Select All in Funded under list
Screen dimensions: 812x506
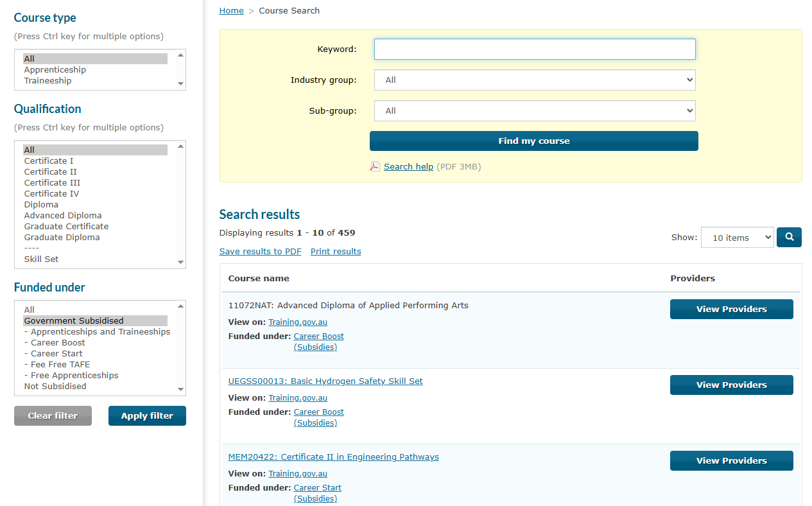(96, 310)
